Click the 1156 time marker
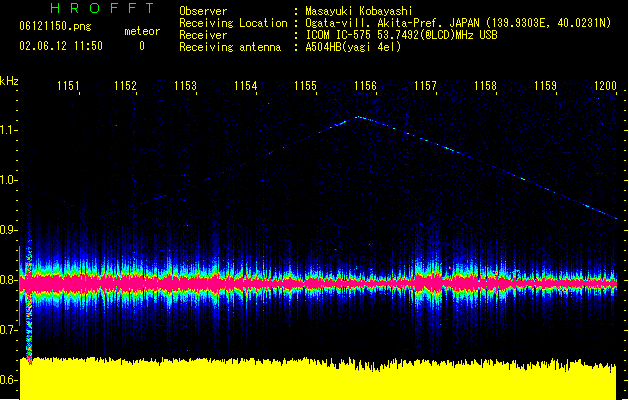 tap(365, 86)
